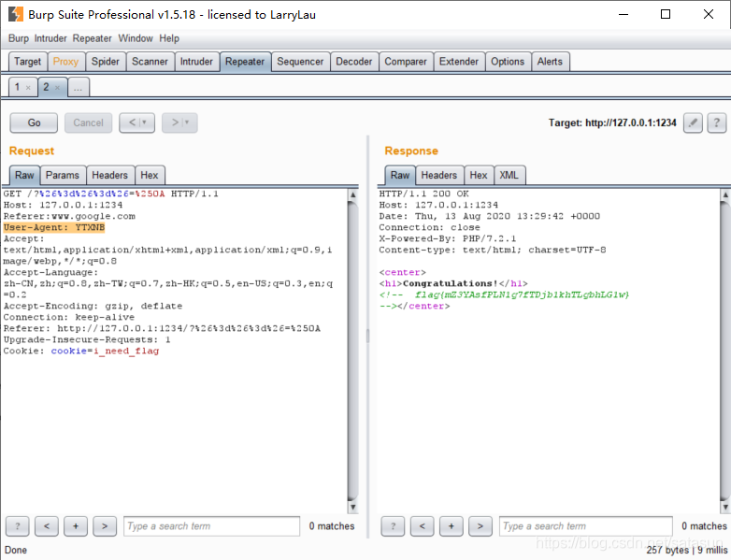Open the Window menu
Viewport: 731px width, 560px height.
[136, 38]
